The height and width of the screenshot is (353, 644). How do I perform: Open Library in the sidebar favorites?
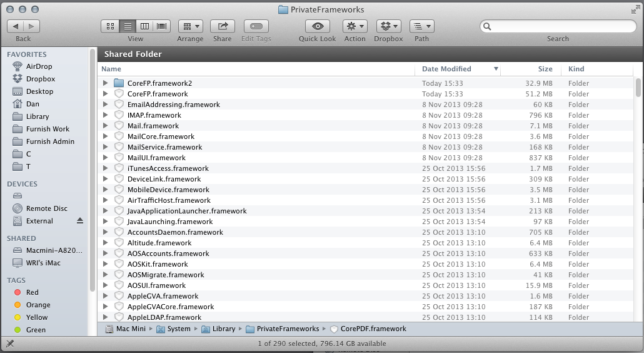(x=38, y=116)
